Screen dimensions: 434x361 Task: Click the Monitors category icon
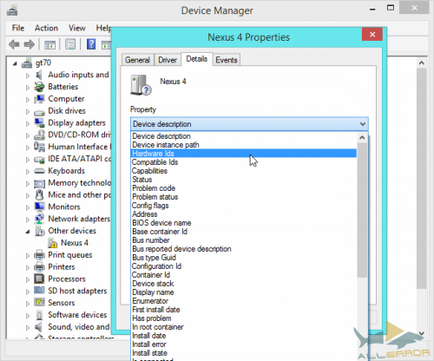point(39,207)
